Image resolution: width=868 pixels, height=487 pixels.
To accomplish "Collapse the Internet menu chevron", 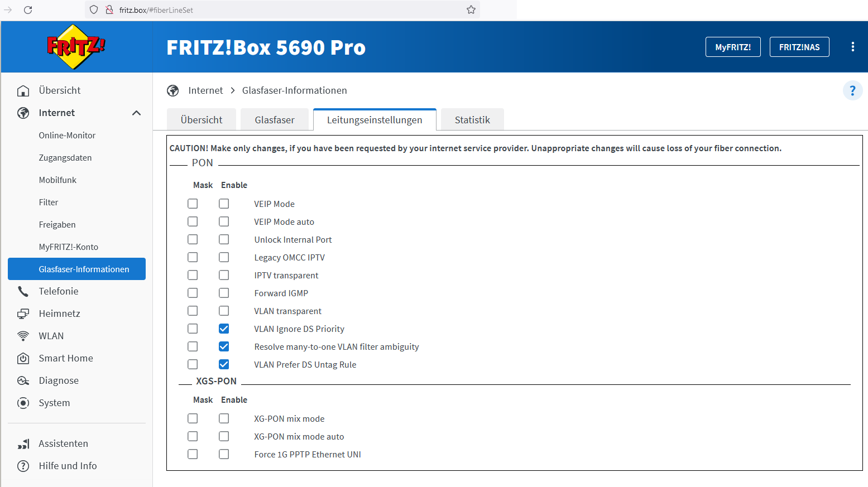I will [136, 113].
